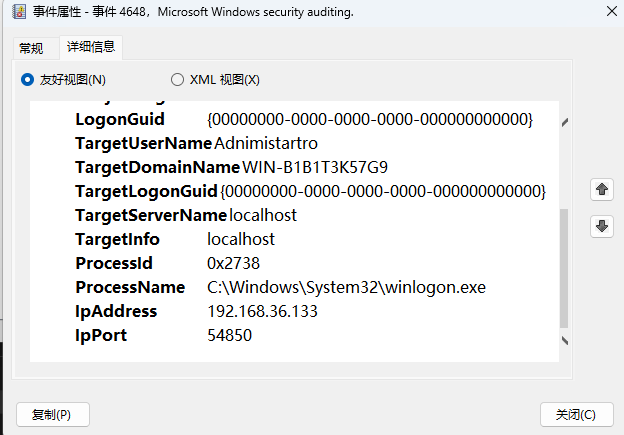Viewport: 624px width, 435px height.
Task: Click the event properties title bar icon
Action: click(x=12, y=13)
